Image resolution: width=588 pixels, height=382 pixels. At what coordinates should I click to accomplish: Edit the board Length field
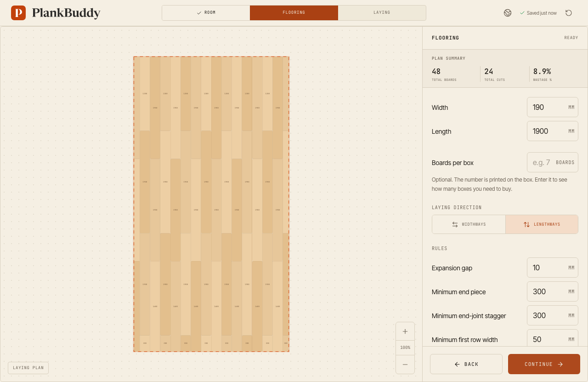[552, 131]
